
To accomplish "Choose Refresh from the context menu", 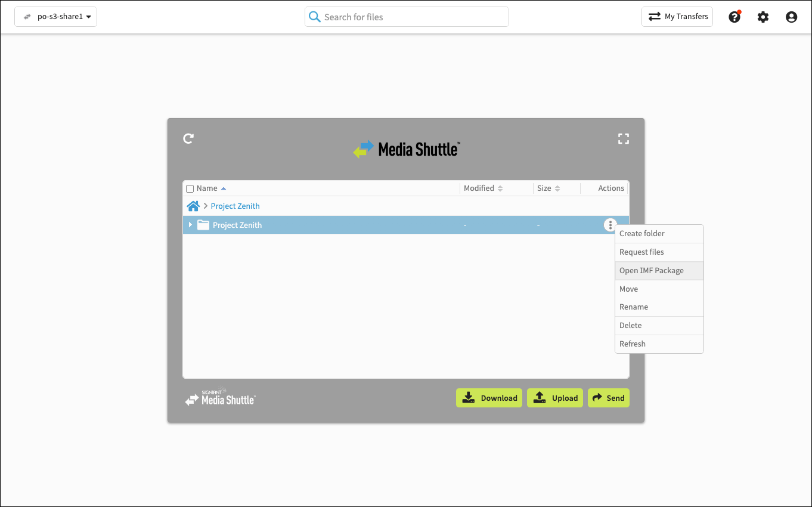I will coord(659,344).
